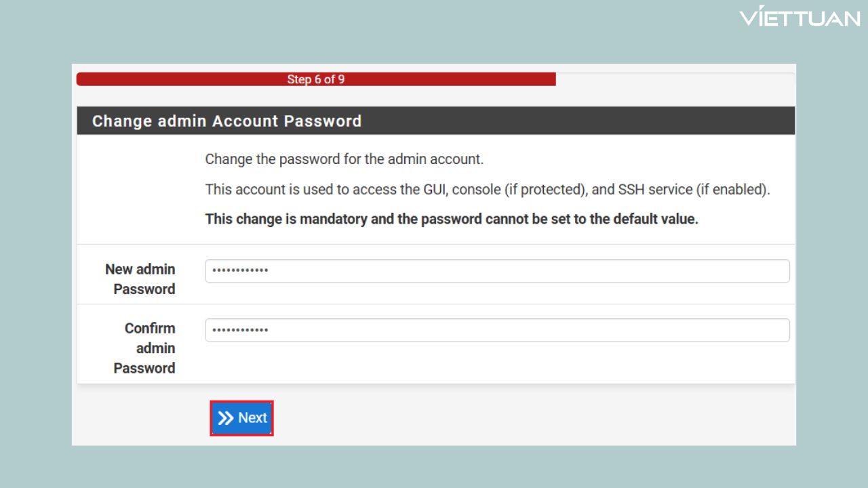Click the stylized V in the VIETTUAN logo

tap(751, 18)
